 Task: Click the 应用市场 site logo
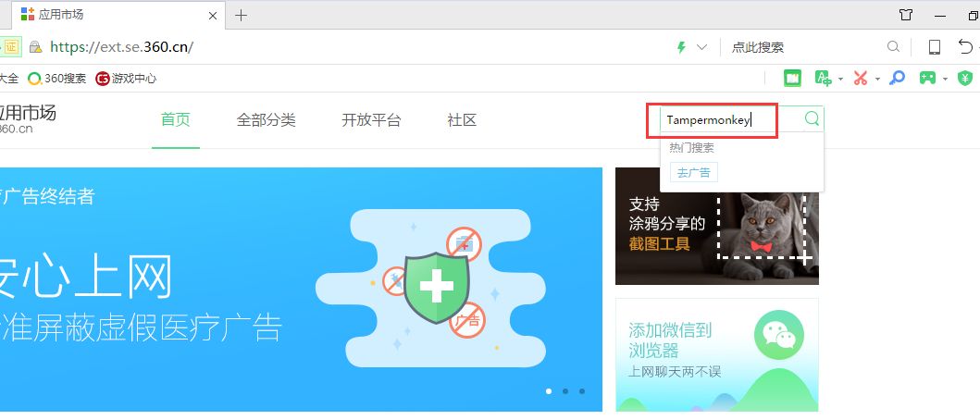pyautogui.click(x=27, y=118)
